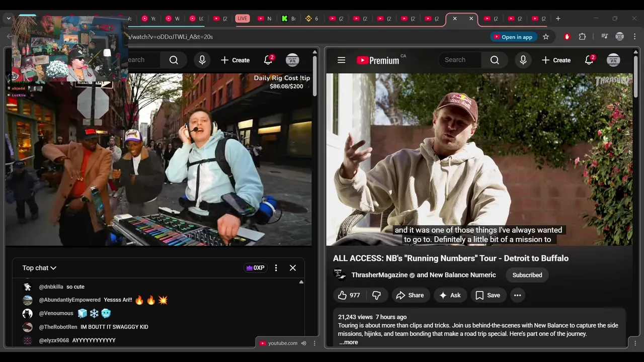Open a new browser tab

pos(558,19)
